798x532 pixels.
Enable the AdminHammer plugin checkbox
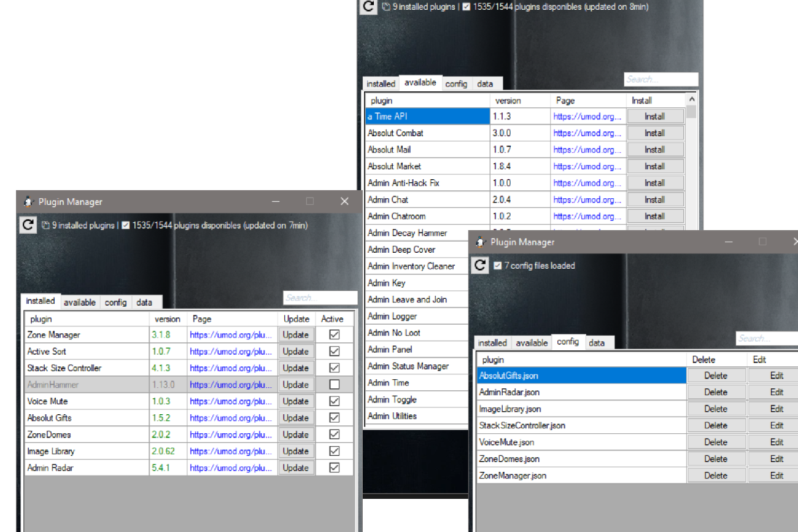[334, 385]
